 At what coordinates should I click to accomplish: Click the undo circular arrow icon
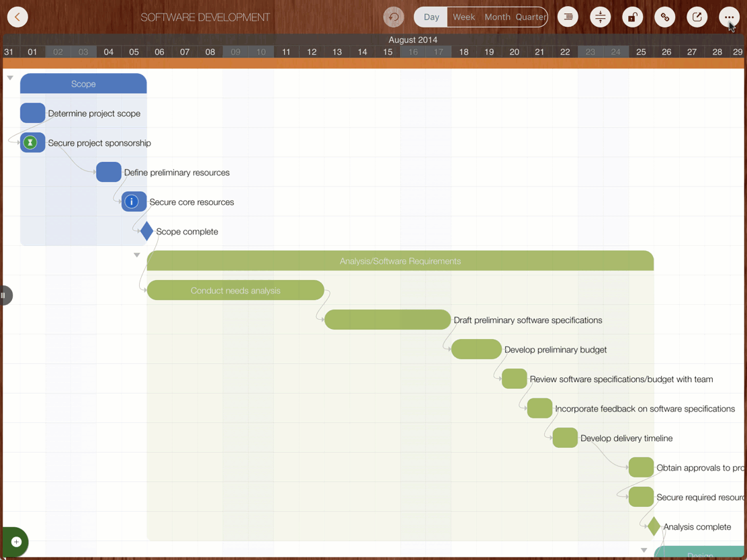(394, 17)
